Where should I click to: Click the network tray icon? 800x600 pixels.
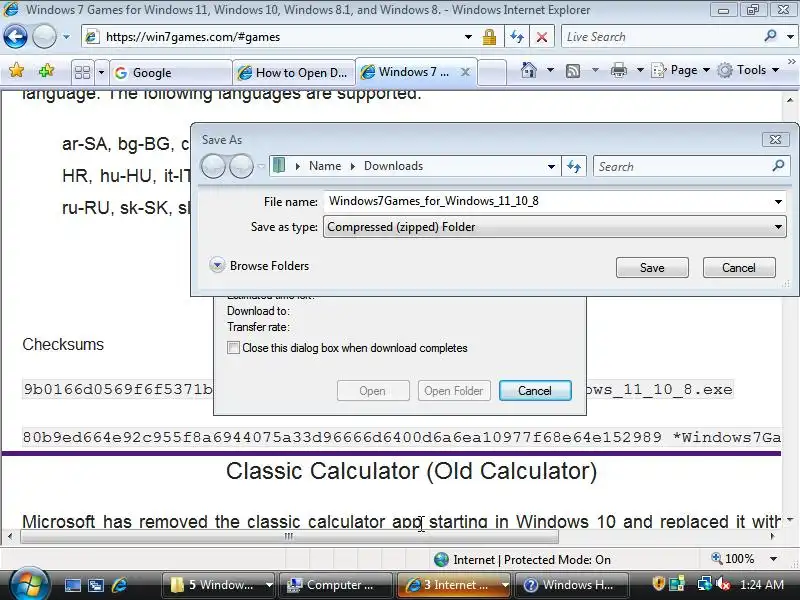[704, 584]
